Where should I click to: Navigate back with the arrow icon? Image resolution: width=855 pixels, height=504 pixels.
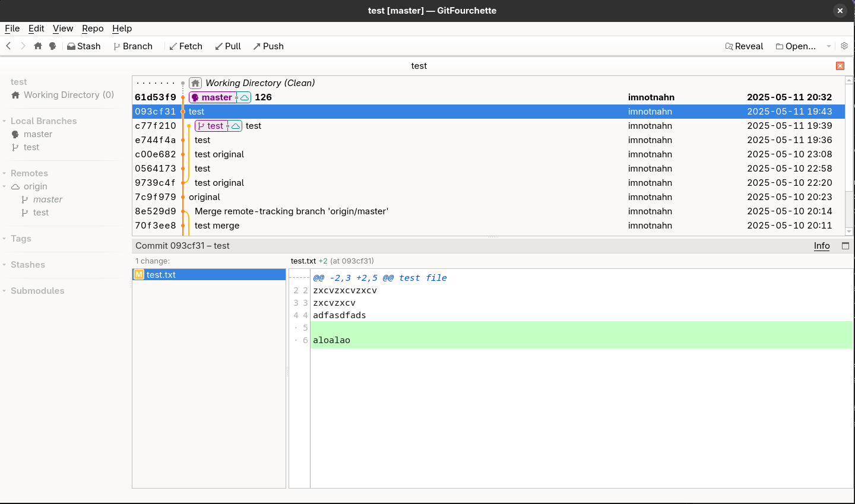[x=8, y=46]
